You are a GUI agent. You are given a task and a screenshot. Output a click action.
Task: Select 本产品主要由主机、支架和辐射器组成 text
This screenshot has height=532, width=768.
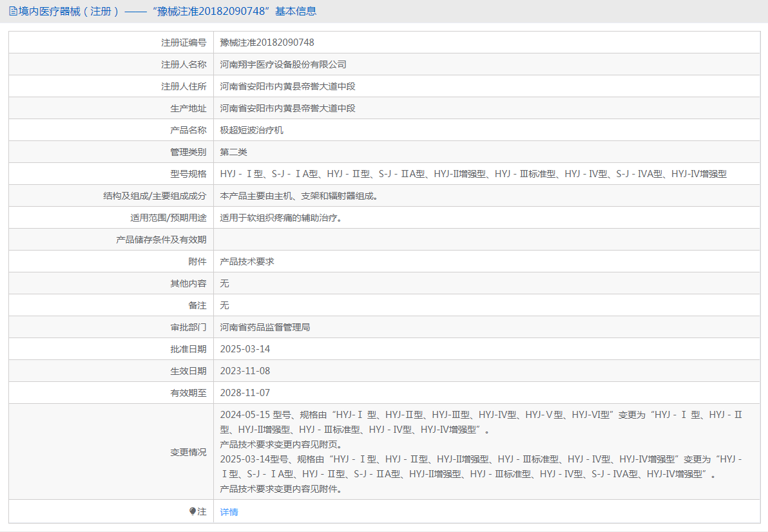299,196
